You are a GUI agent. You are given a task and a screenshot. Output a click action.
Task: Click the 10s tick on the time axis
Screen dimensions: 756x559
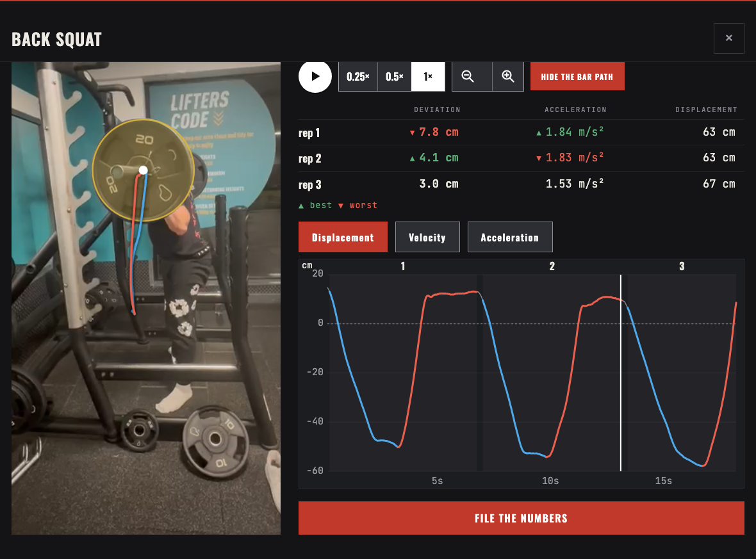(x=550, y=480)
